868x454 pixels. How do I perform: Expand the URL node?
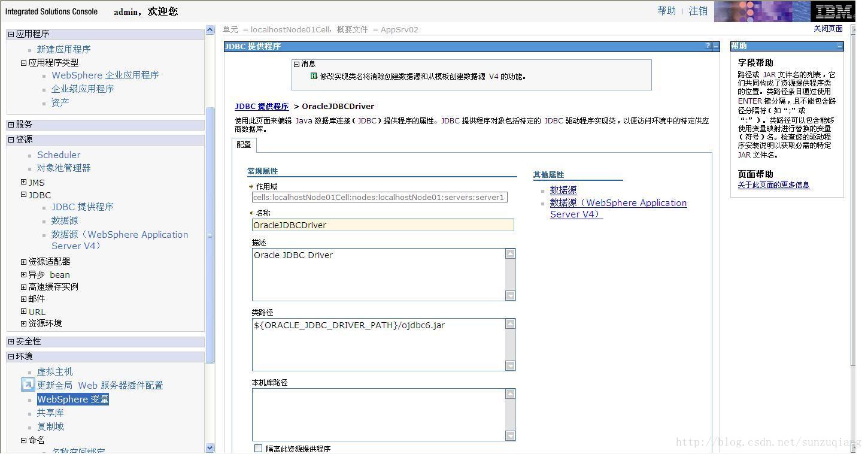click(23, 311)
